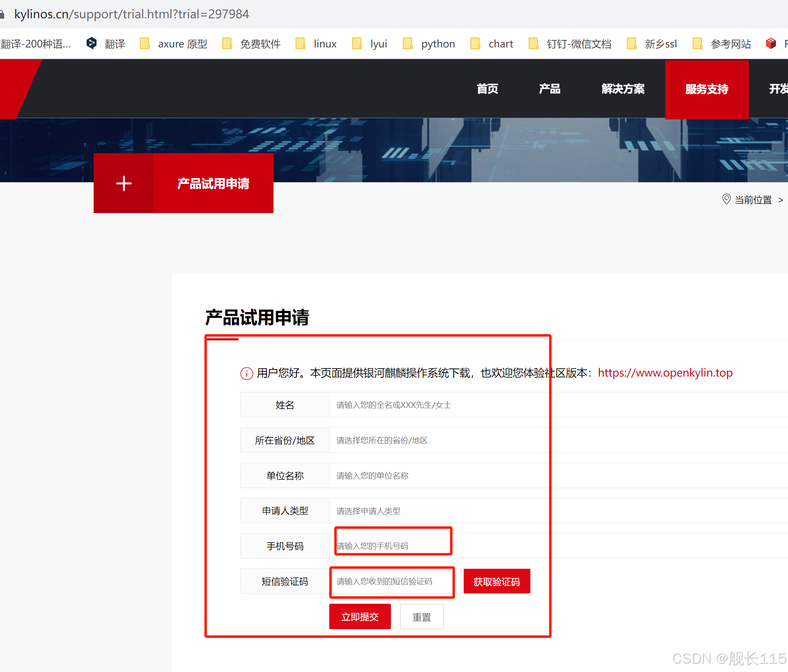Open the 解决方案 navigation menu

(x=623, y=89)
